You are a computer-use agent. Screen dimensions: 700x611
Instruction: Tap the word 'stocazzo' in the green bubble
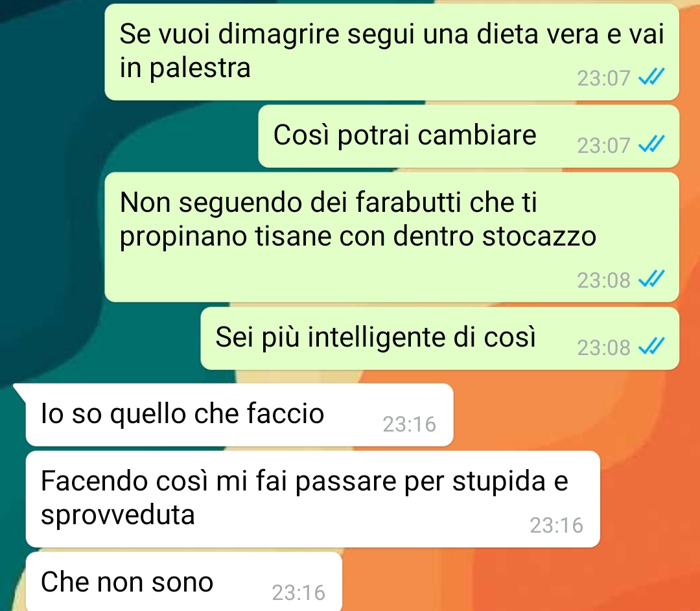[539, 236]
